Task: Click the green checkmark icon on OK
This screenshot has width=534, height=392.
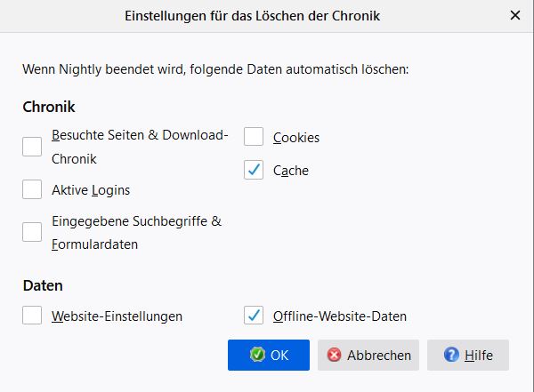Action: (258, 355)
